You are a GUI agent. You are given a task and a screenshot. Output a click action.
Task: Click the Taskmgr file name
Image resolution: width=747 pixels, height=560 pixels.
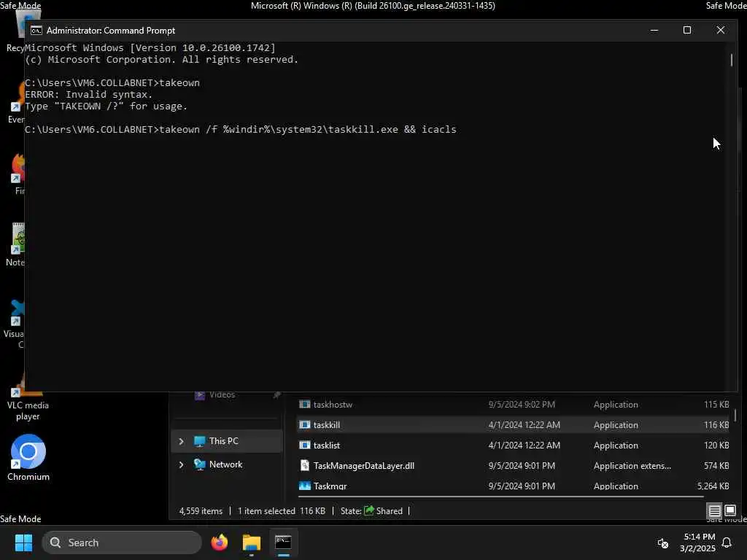330,486
